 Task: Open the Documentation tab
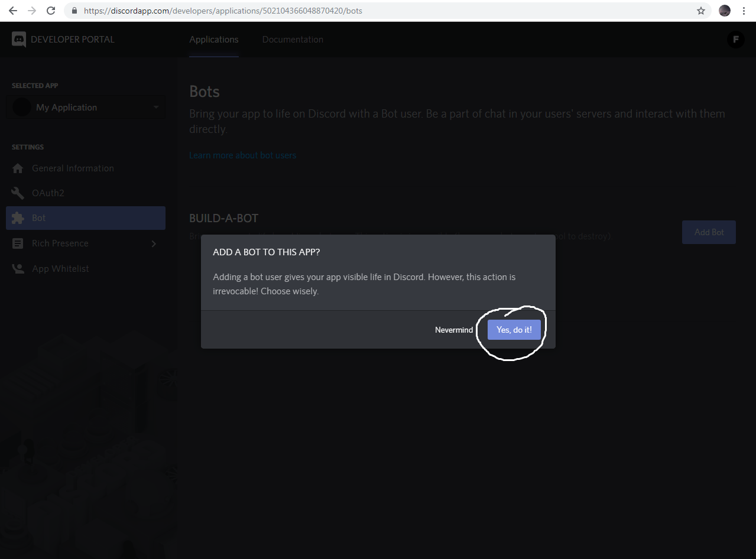tap(293, 40)
